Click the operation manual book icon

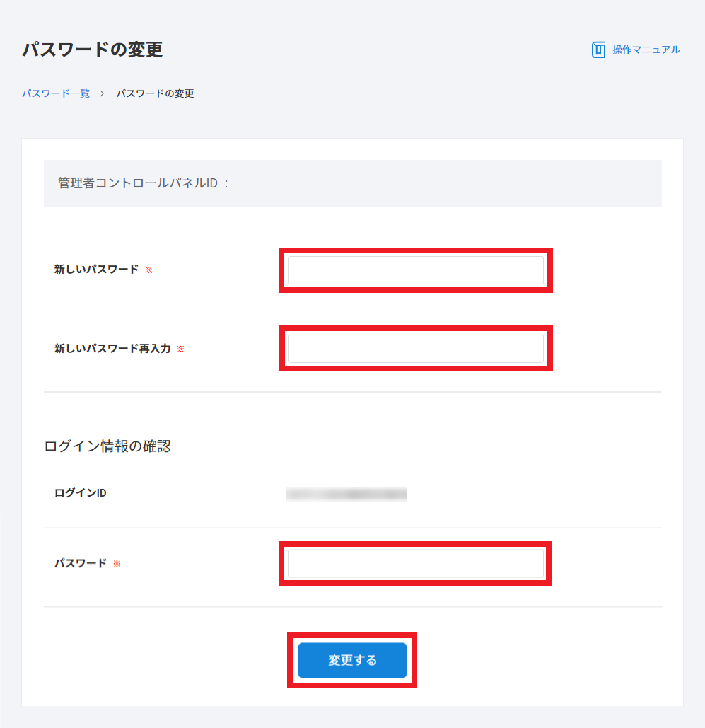click(x=598, y=50)
